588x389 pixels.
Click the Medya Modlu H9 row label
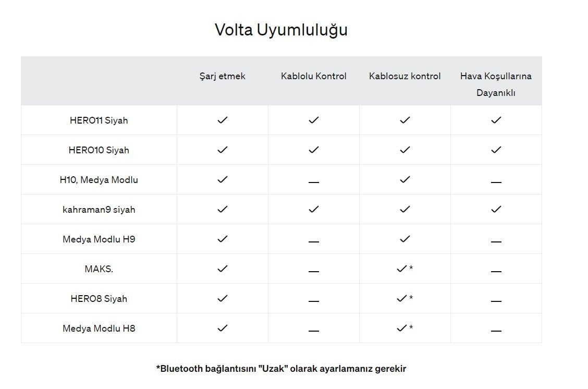[99, 239]
